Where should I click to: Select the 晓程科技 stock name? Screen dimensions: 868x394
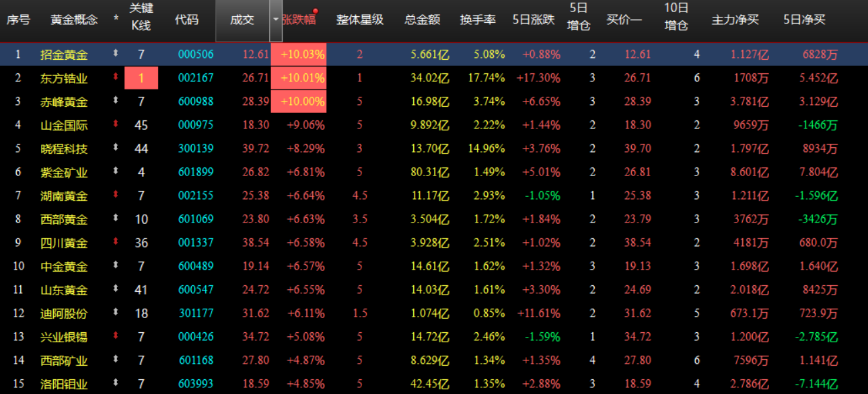[x=64, y=149]
